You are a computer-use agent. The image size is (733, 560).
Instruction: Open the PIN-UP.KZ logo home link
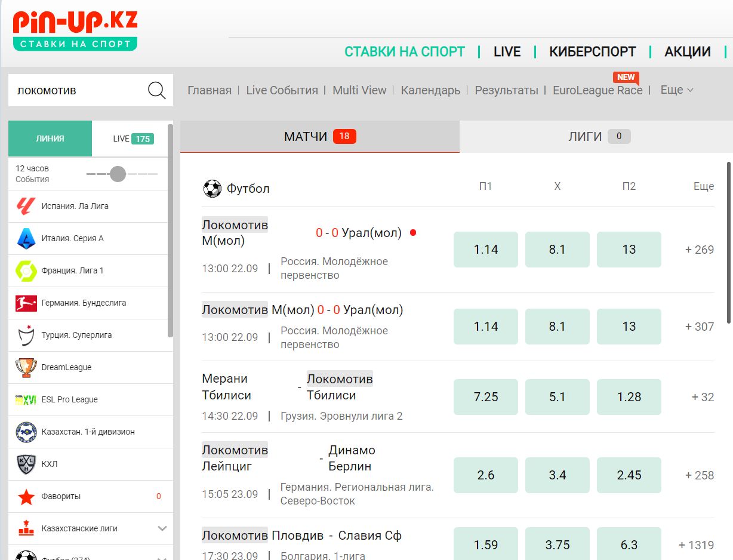75,30
